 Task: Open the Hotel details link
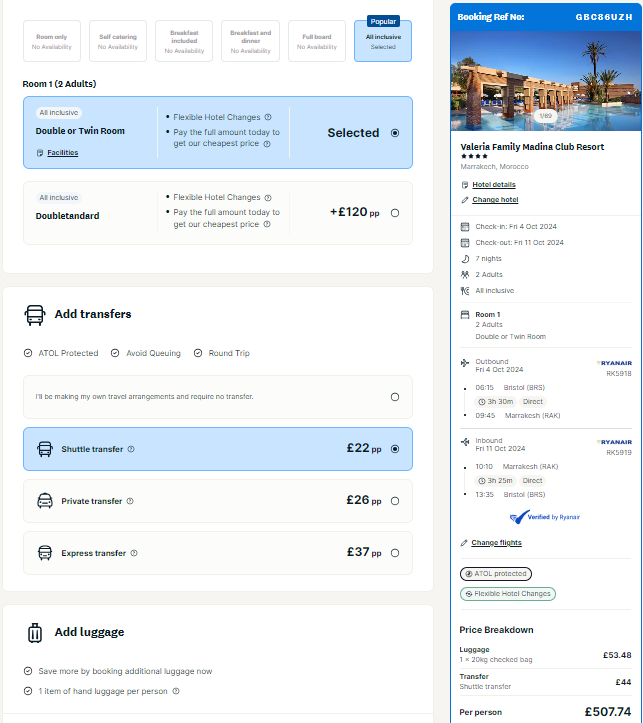pyautogui.click(x=494, y=184)
